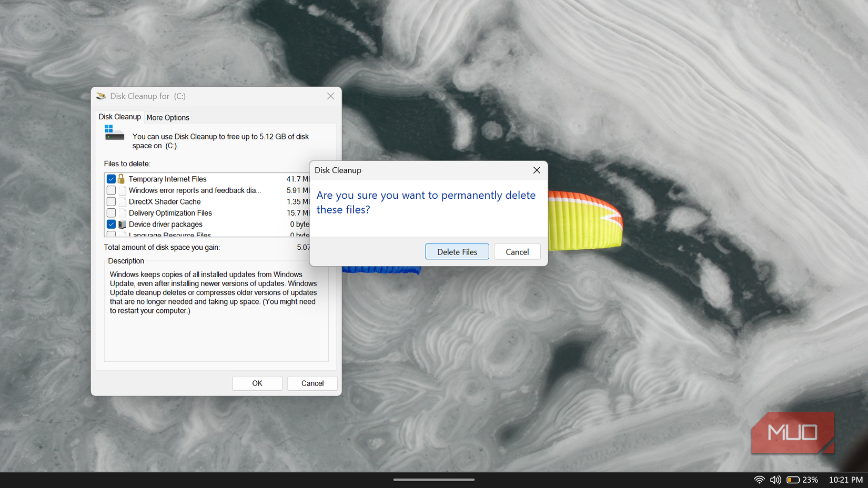The image size is (868, 488).
Task: Click the volume speaker icon in taskbar
Action: pyautogui.click(x=775, y=480)
